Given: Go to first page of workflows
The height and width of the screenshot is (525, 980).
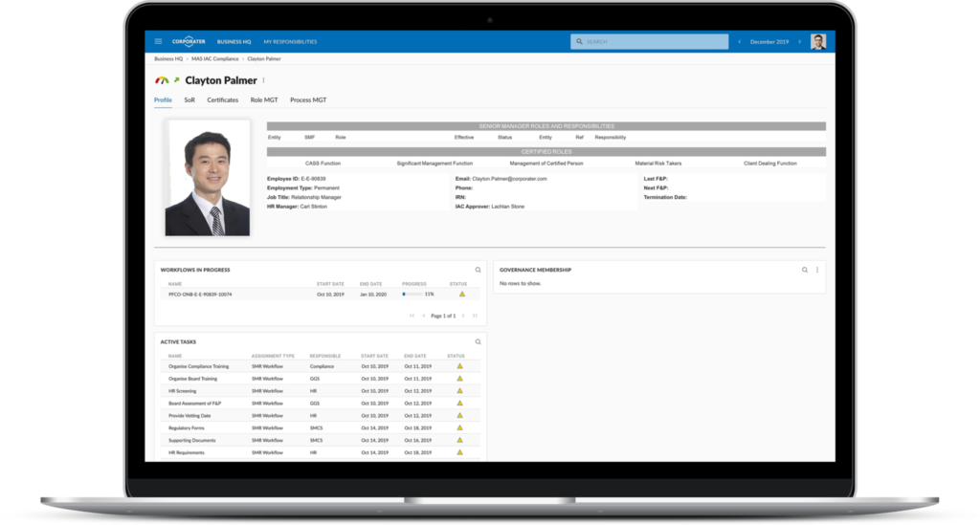Looking at the screenshot, I should pyautogui.click(x=412, y=316).
